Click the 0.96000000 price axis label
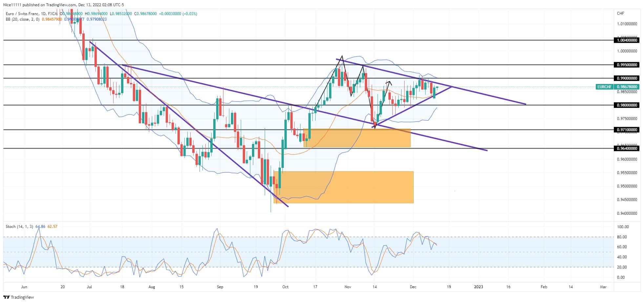This screenshot has width=644, height=303. (x=627, y=159)
